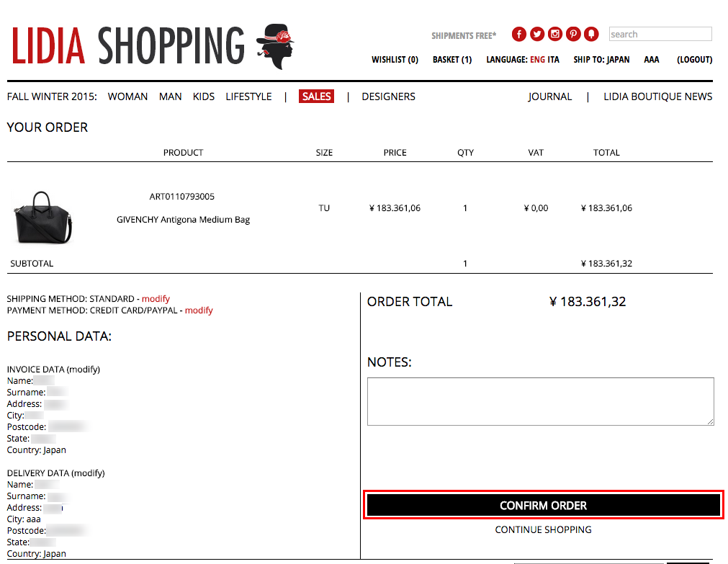Open the Kids category menu
Screen dimensions: 728x564
coord(204,97)
